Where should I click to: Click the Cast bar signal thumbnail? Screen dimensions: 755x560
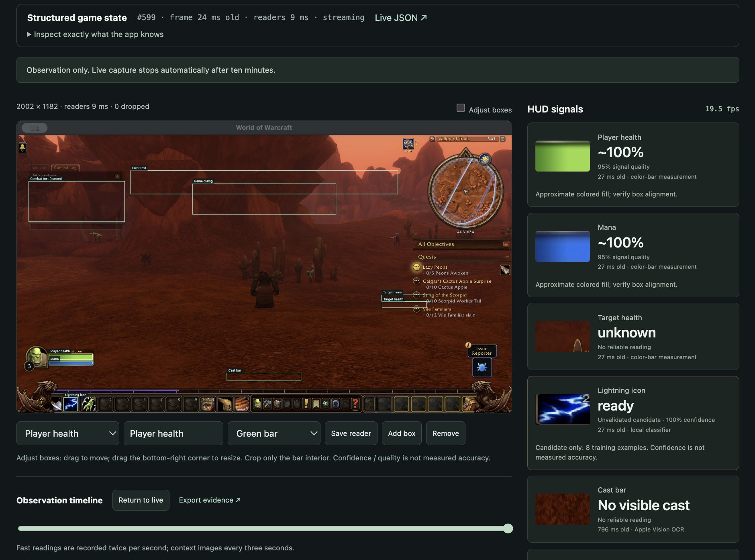tap(563, 509)
